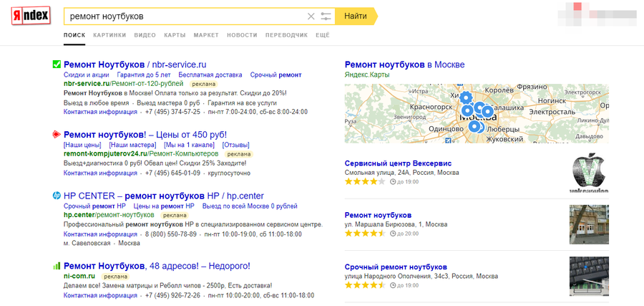Viewport: 644px width, 306px height.
Task: Open the Переводчик tab
Action: point(286,35)
